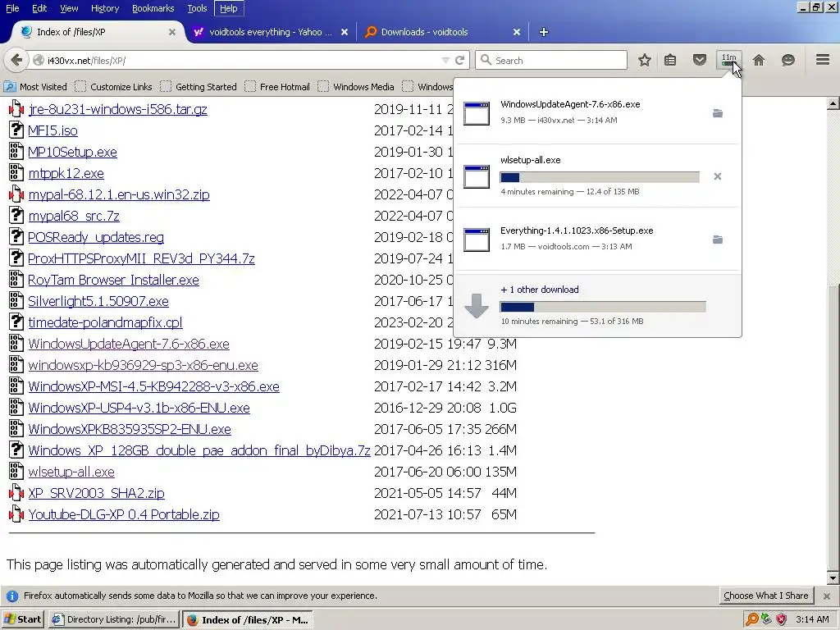The width and height of the screenshot is (840, 630).
Task: Close the Downloads - voidtools tab
Action: pos(517,32)
